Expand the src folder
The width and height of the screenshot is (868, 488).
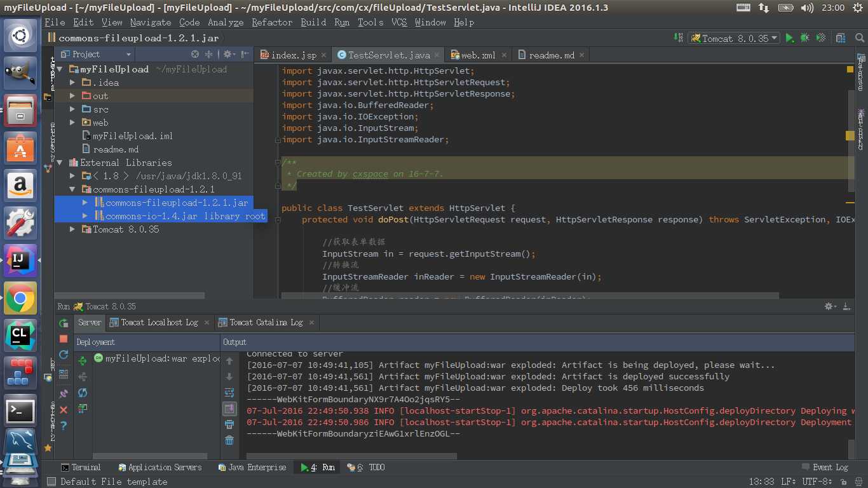(72, 109)
